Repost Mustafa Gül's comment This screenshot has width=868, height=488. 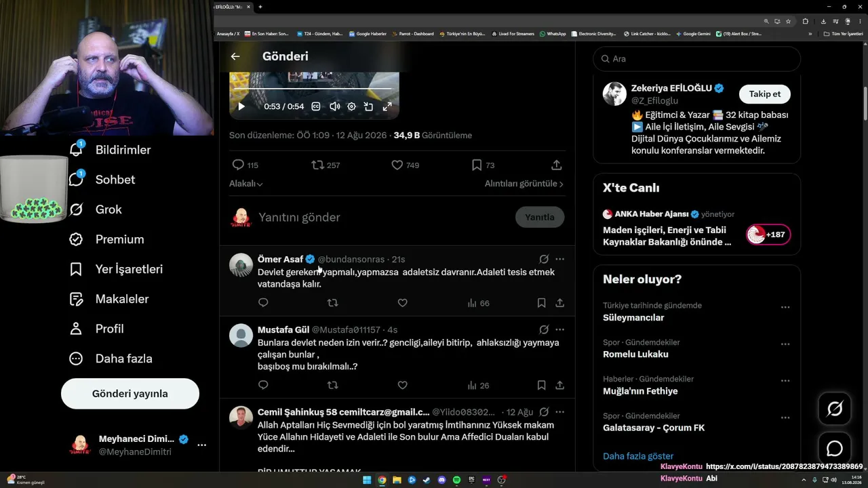(x=333, y=385)
